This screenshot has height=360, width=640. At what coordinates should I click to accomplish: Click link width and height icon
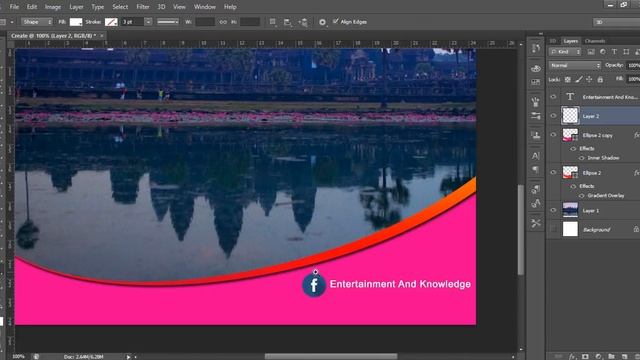click(223, 22)
